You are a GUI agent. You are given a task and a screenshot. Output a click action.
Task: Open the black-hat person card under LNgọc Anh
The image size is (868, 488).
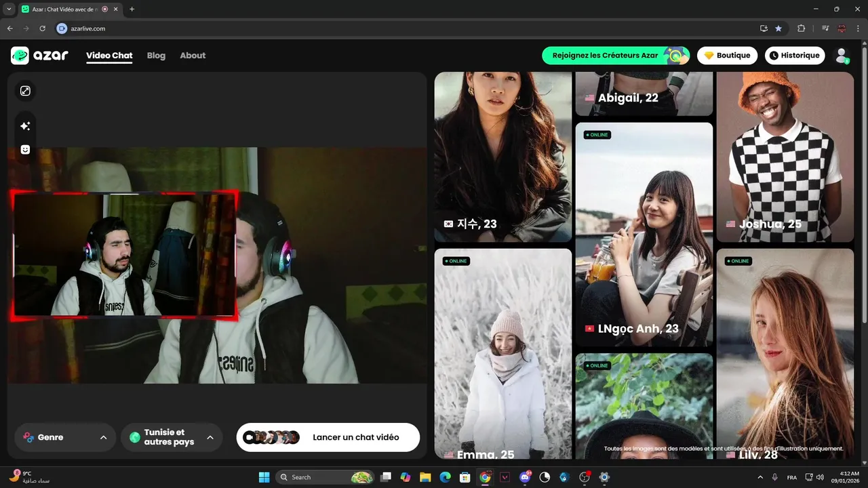coord(644,406)
